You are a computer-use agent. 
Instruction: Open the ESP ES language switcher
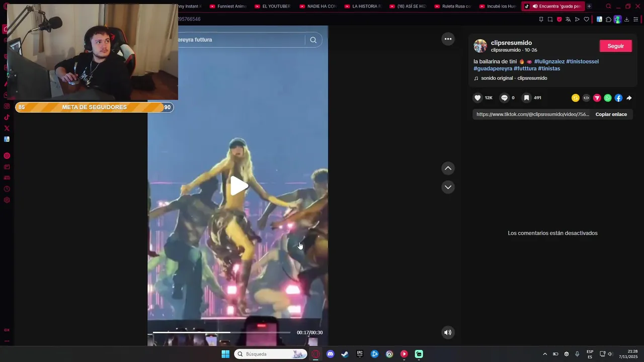coord(590,354)
